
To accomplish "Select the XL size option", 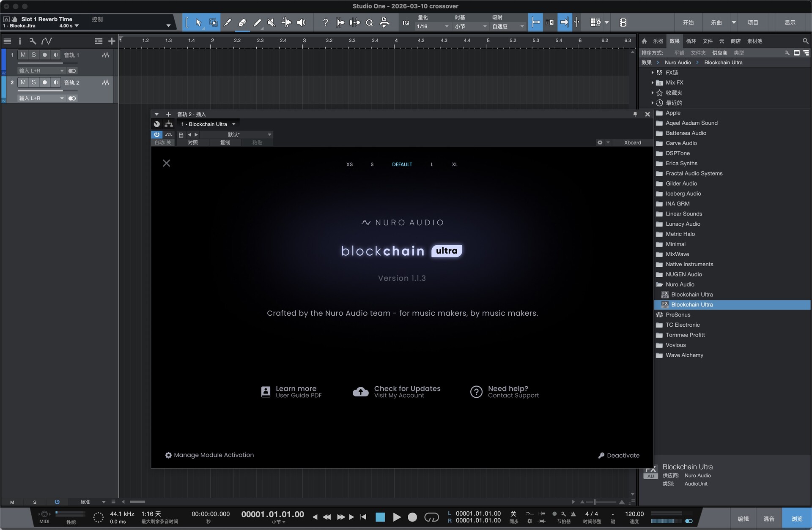I will pos(454,164).
